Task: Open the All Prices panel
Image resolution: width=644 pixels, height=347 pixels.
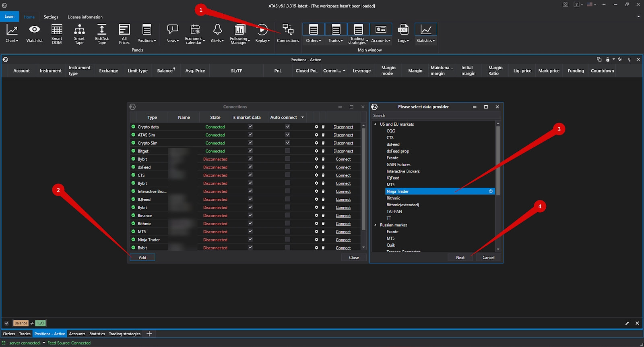Action: pos(124,34)
